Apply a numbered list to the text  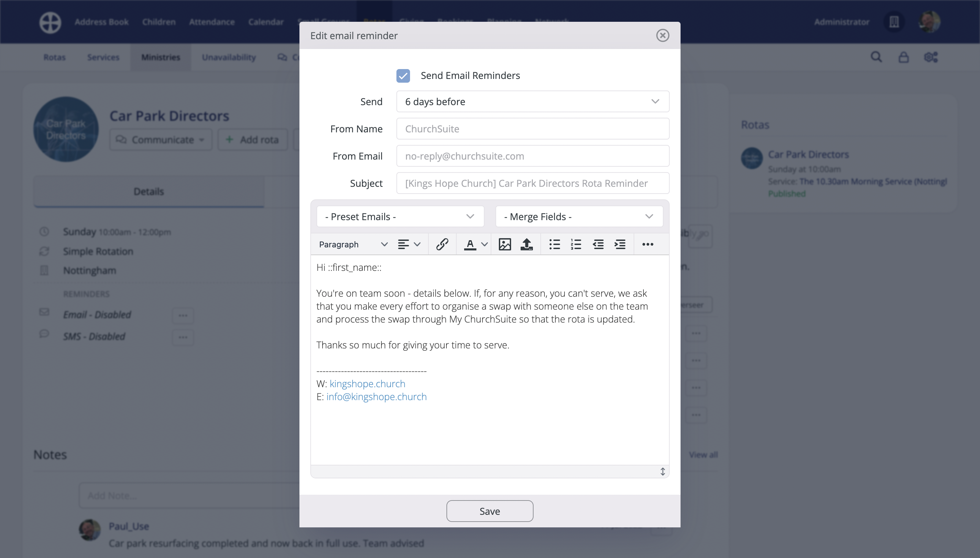576,244
